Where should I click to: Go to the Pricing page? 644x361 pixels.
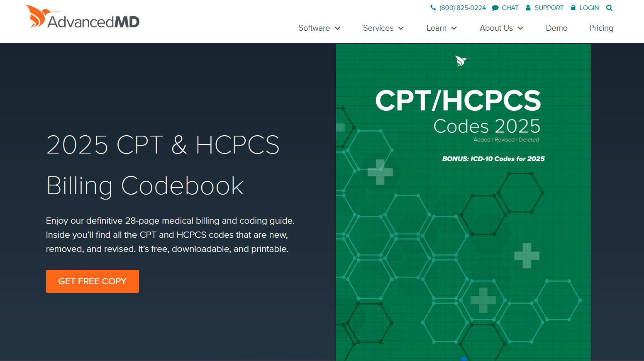[x=601, y=28]
